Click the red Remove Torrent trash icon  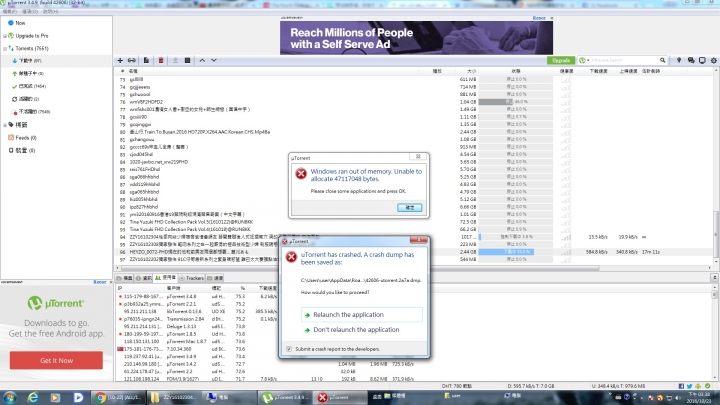[161, 61]
